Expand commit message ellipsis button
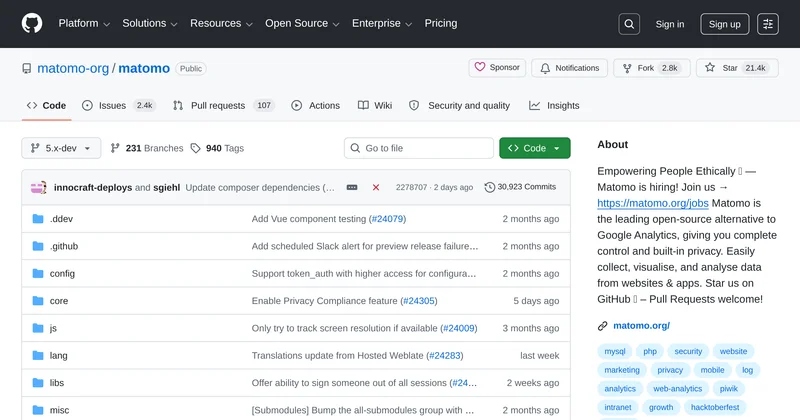The image size is (800, 420). pyautogui.click(x=352, y=187)
